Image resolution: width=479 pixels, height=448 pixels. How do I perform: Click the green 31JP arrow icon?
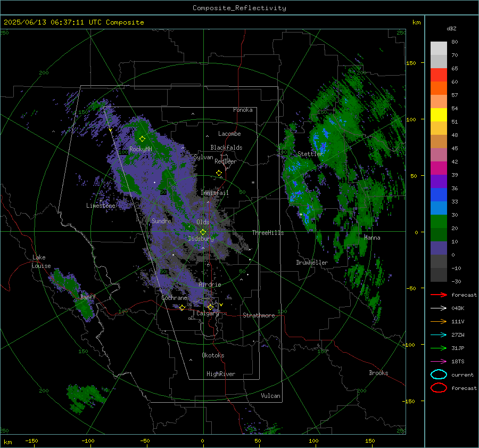tap(439, 348)
